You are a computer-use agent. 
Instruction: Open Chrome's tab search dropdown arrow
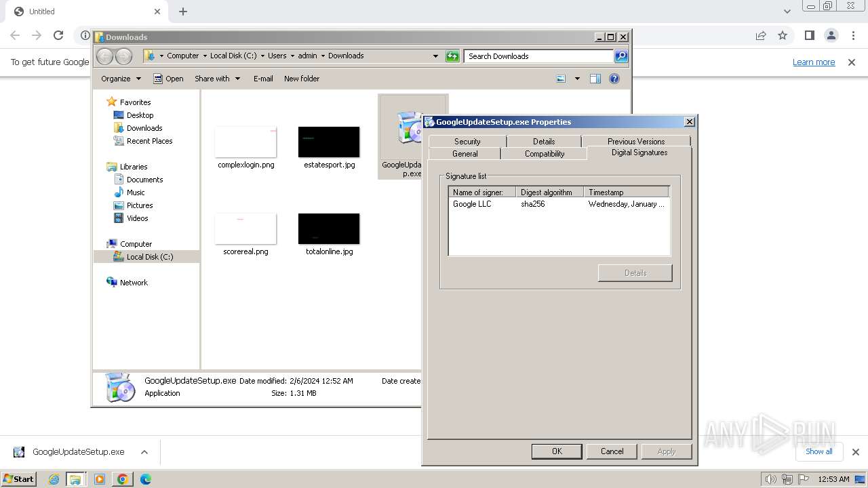point(787,12)
